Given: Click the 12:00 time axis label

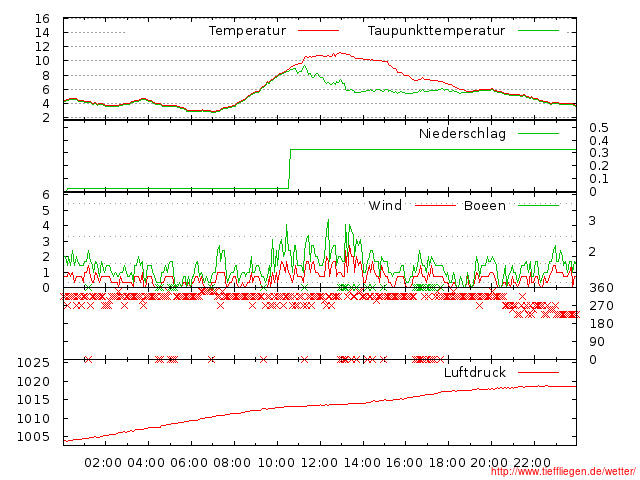Looking at the screenshot, I should coord(319,463).
